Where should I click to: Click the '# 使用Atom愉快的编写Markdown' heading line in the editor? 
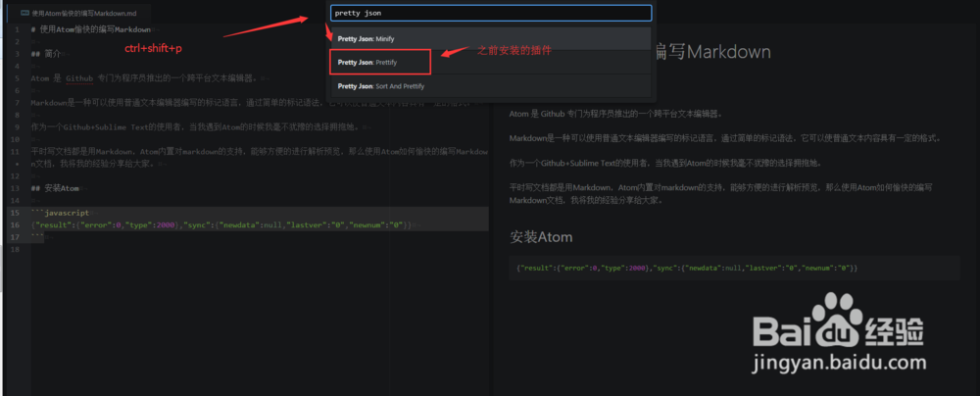coord(90,29)
